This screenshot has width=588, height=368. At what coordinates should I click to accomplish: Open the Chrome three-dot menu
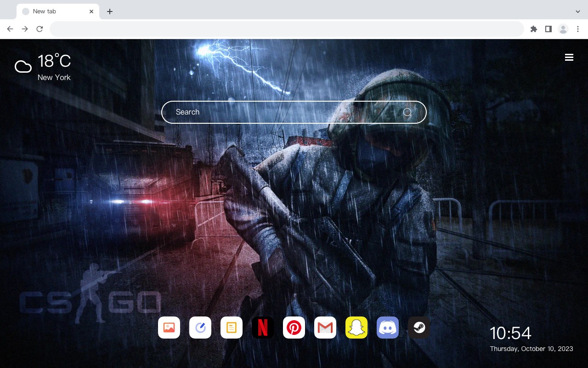pos(578,29)
